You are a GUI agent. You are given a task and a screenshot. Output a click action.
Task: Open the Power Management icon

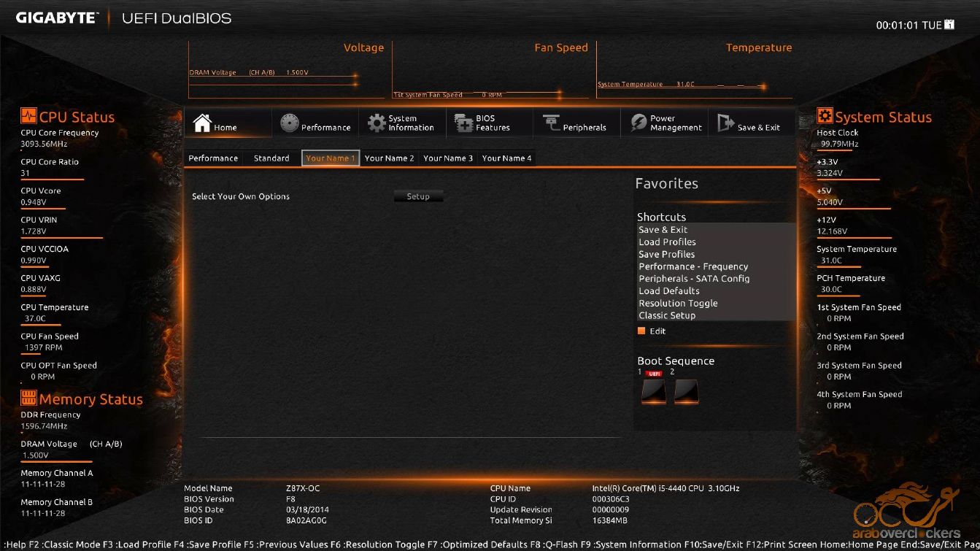[638, 123]
